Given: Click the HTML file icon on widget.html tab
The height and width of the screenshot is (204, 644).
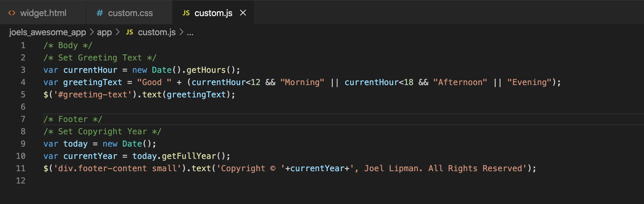Looking at the screenshot, I should (x=12, y=13).
